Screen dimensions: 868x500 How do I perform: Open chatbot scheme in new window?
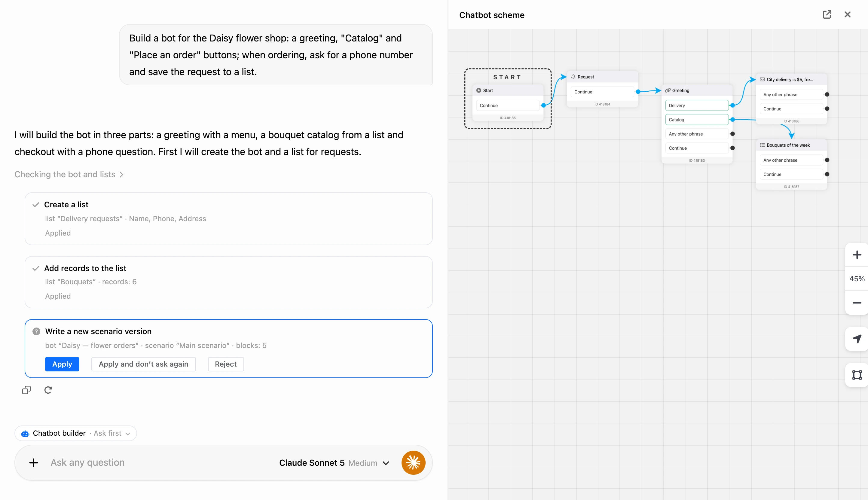click(x=827, y=14)
